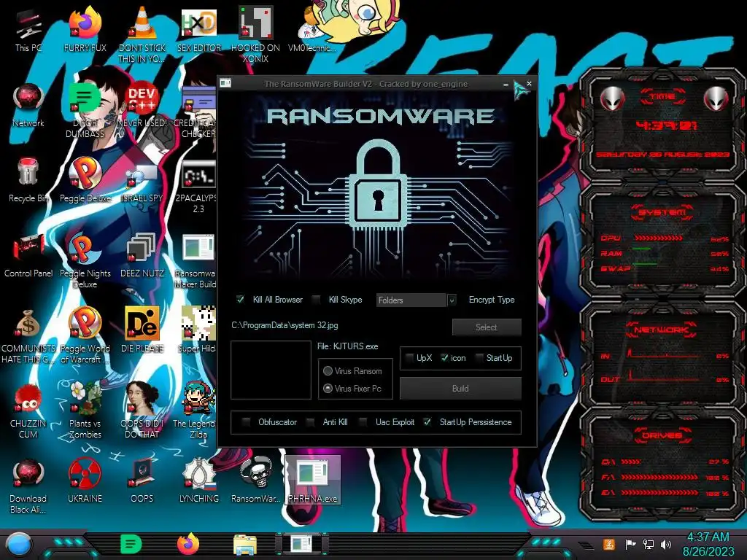Select the COMMUNISTS HATE THIS money bag icon
Screen dimensions: 747x560
coord(28,335)
